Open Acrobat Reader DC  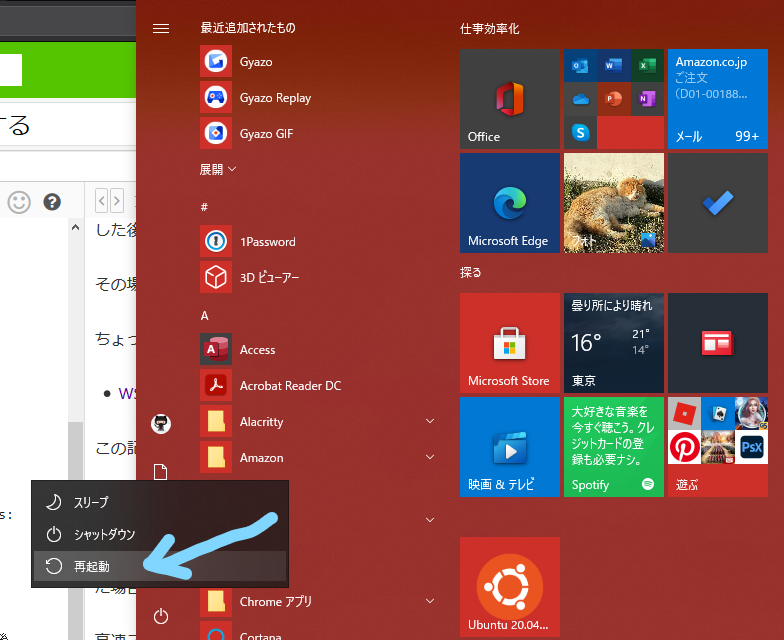pyautogui.click(x=318, y=386)
